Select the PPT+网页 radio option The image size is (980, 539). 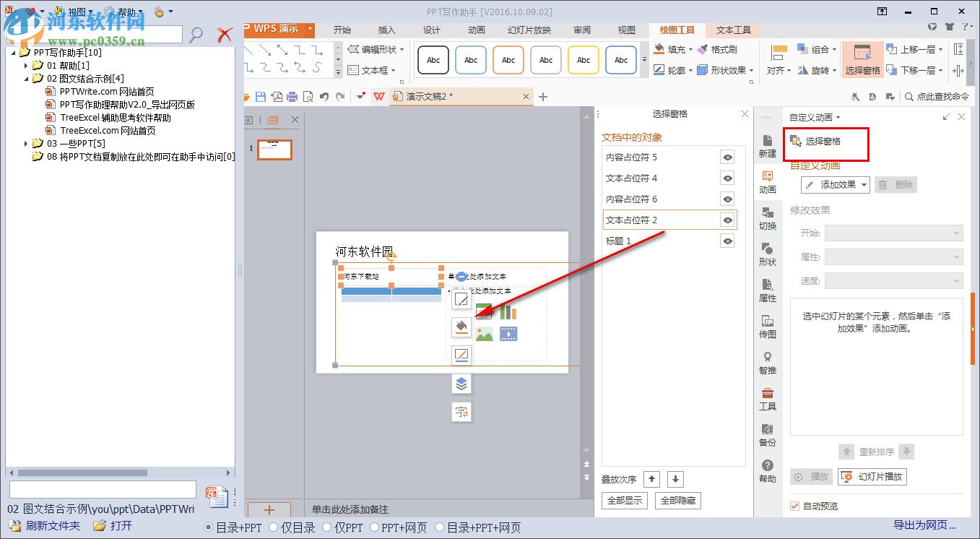376,527
